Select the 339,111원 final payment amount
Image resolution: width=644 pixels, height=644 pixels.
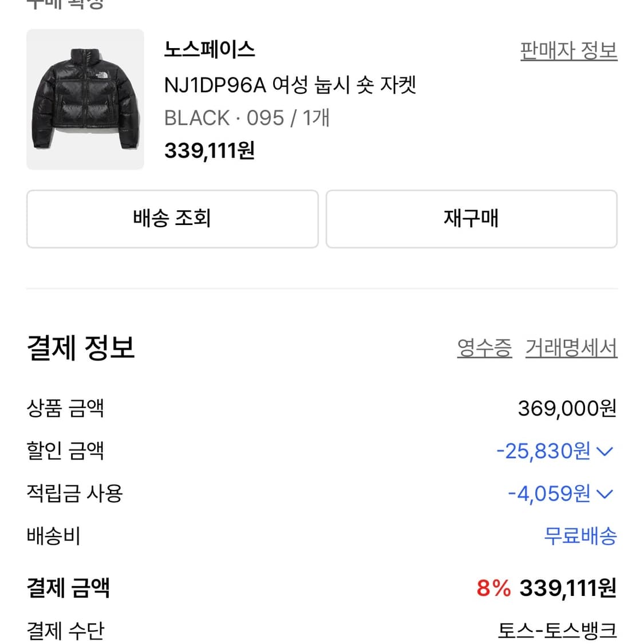[x=567, y=587]
